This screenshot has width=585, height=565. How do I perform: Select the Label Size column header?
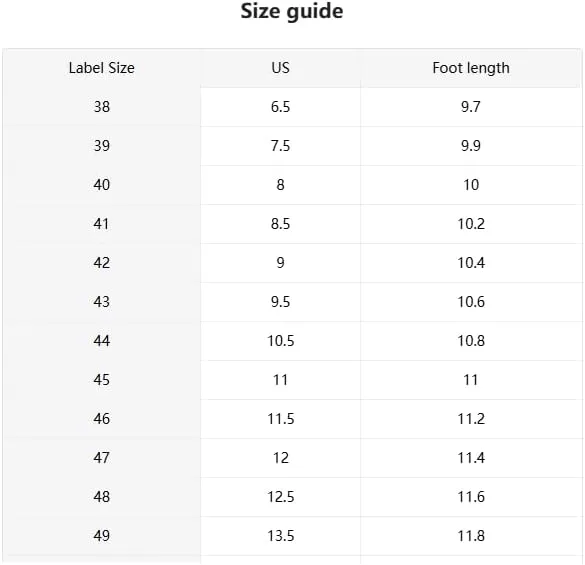pos(101,68)
